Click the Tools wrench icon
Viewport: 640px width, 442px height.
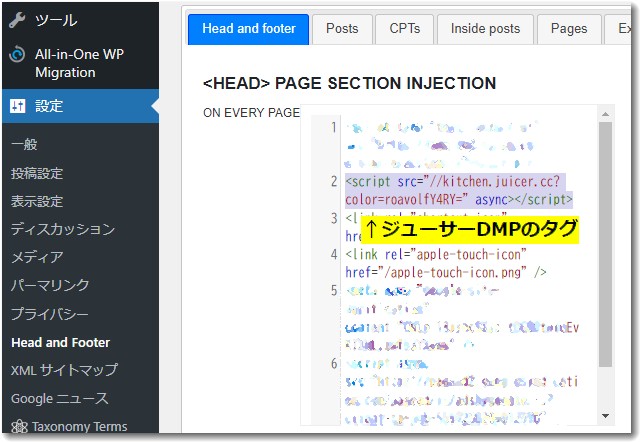click(17, 20)
